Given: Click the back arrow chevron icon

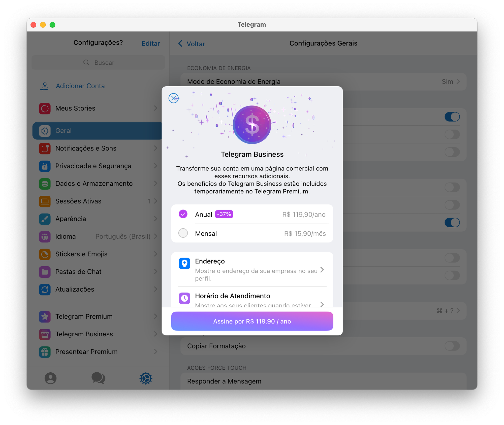Looking at the screenshot, I should tap(180, 44).
